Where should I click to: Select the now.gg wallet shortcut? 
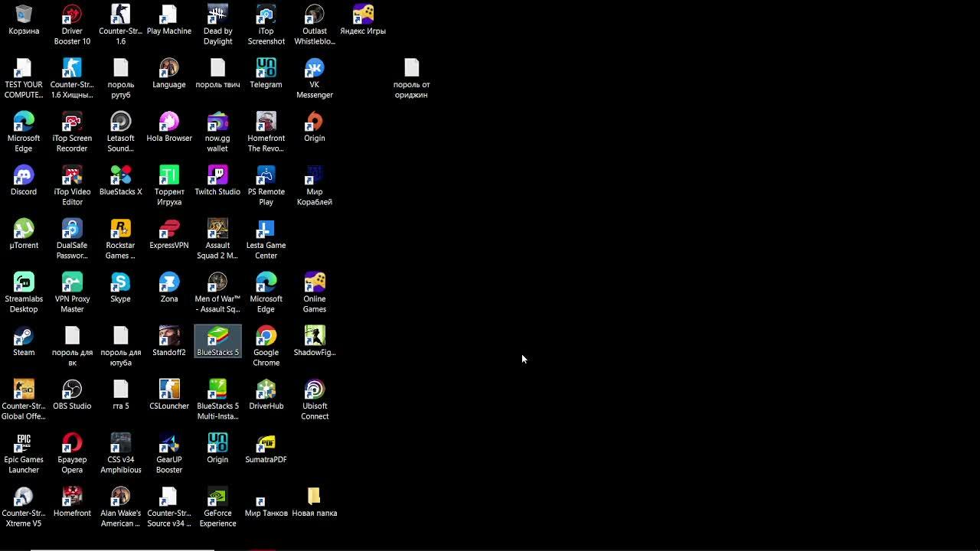coord(217,132)
